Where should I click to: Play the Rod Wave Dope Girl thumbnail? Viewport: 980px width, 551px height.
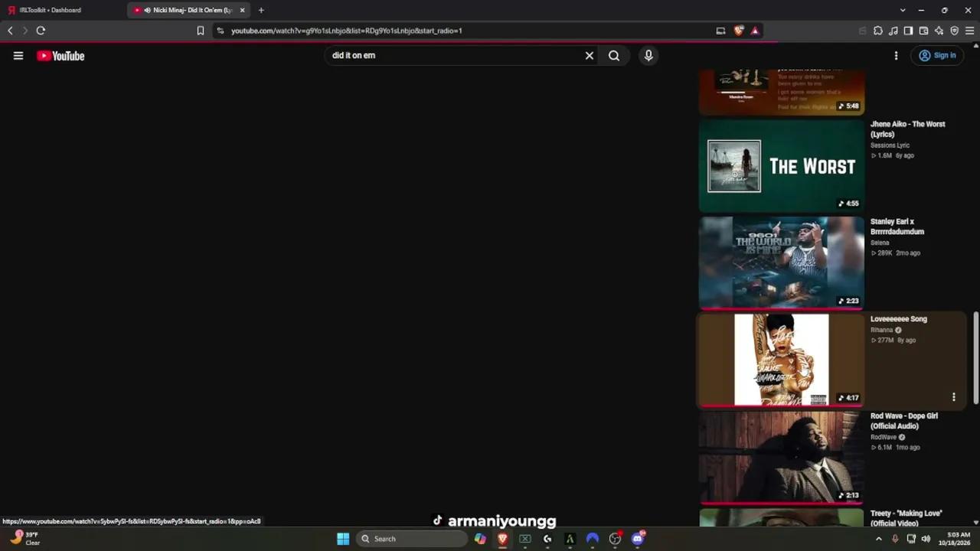click(x=781, y=458)
